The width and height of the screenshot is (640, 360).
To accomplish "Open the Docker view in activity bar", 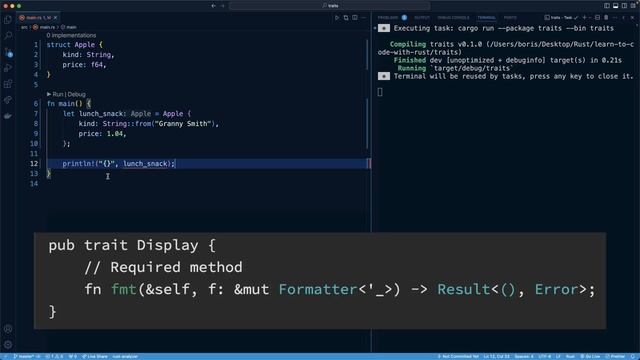I will click(8, 116).
